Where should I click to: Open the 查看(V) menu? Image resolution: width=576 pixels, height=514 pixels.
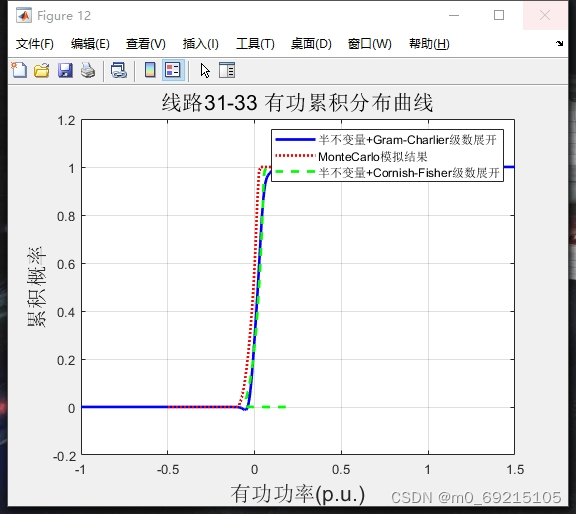pos(145,44)
